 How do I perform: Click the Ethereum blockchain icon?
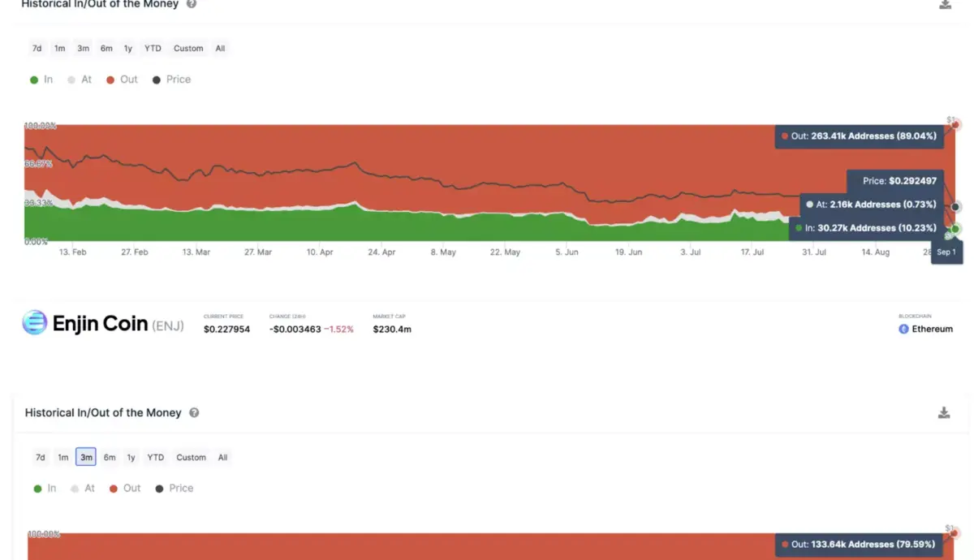click(x=903, y=329)
